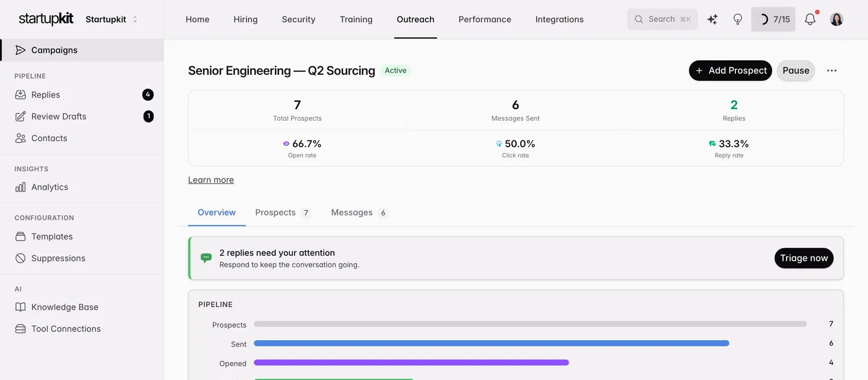Click the Add Prospect button
The image size is (868, 380).
731,71
